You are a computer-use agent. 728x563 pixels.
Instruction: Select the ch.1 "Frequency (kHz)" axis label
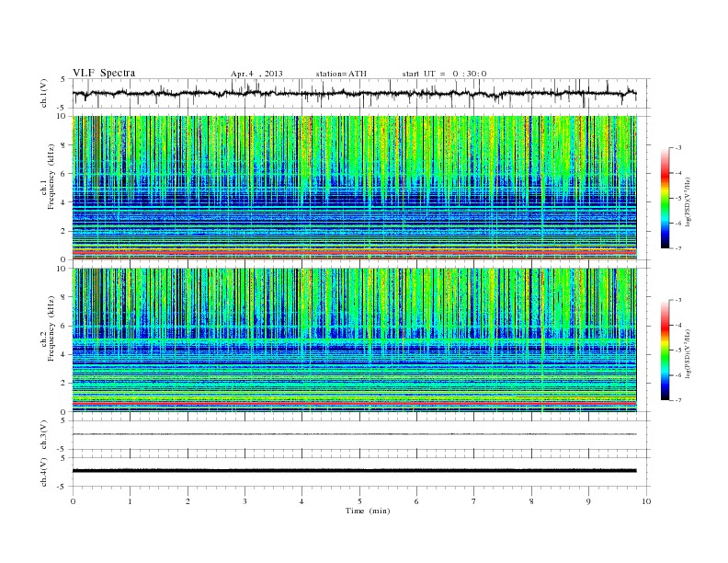coord(51,177)
